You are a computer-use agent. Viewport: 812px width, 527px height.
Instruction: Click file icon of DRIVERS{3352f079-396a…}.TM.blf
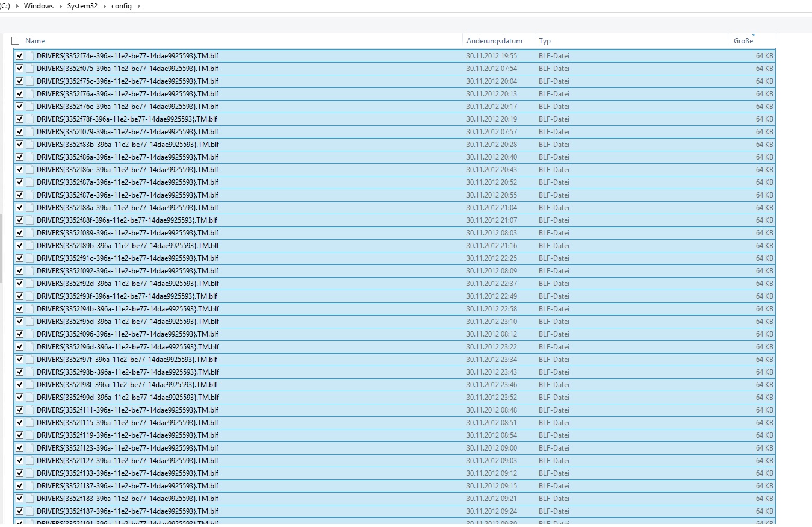30,132
